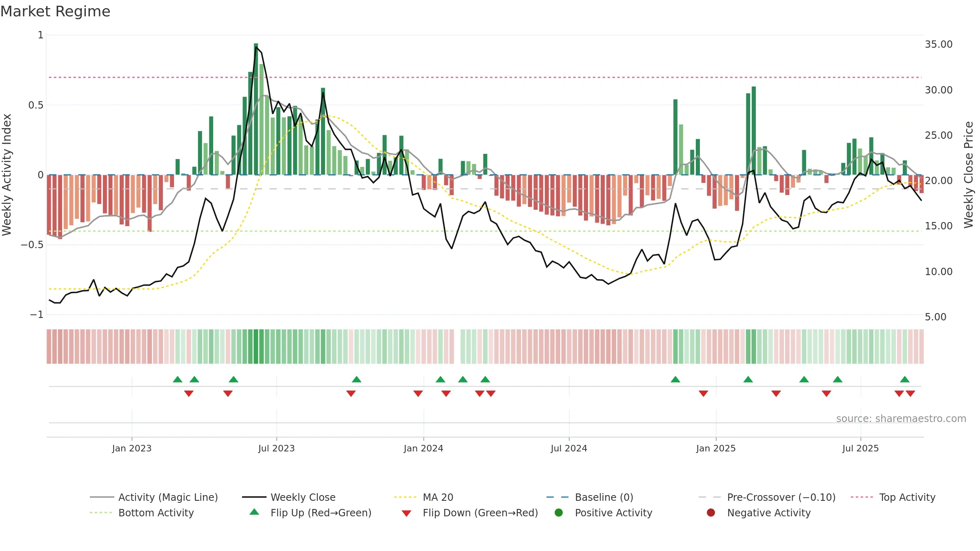
Task: Click the 0.5 activity index tick
Action: click(x=36, y=105)
